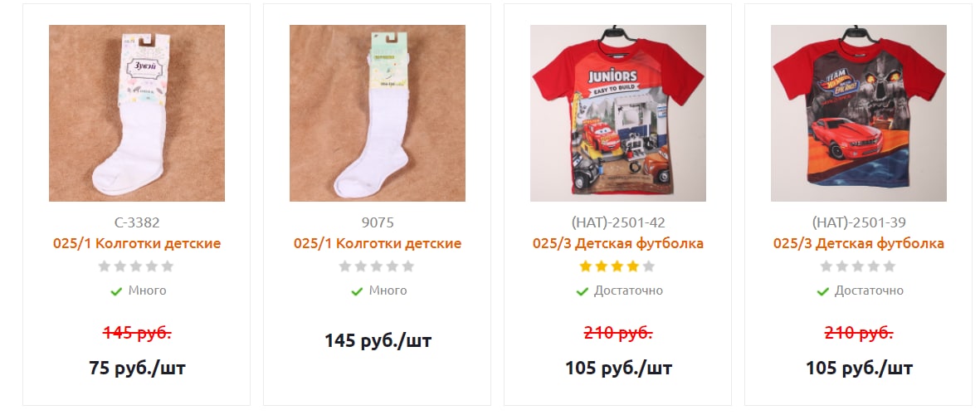Open the red Juniors t-shirt image
Viewport: 980px width, 415px height.
(x=618, y=113)
